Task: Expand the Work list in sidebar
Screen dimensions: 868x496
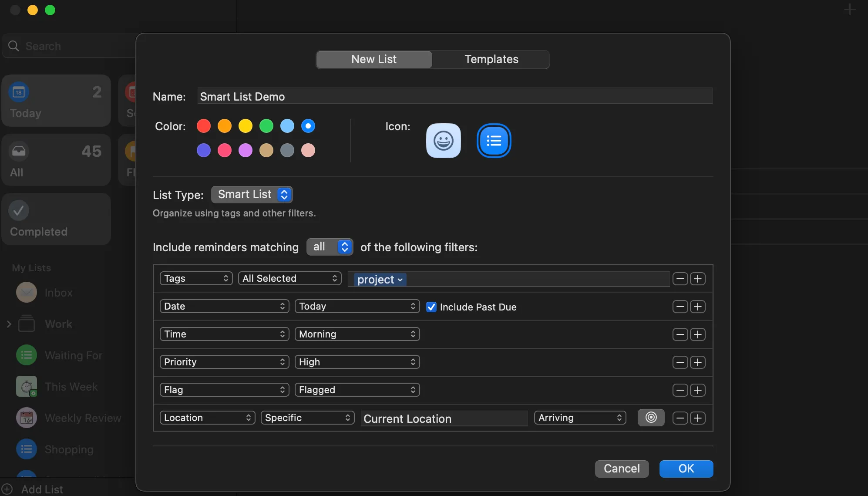Action: pos(10,324)
